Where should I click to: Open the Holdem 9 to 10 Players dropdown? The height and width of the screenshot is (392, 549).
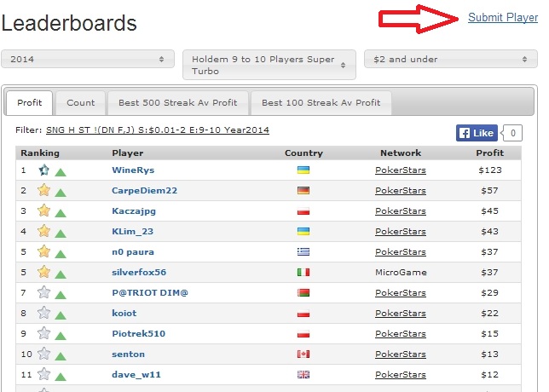269,65
